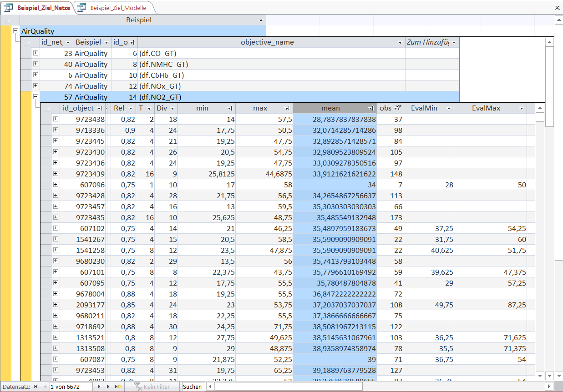Expand the df.NOx_GT row
The height and width of the screenshot is (392, 563).
36,86
